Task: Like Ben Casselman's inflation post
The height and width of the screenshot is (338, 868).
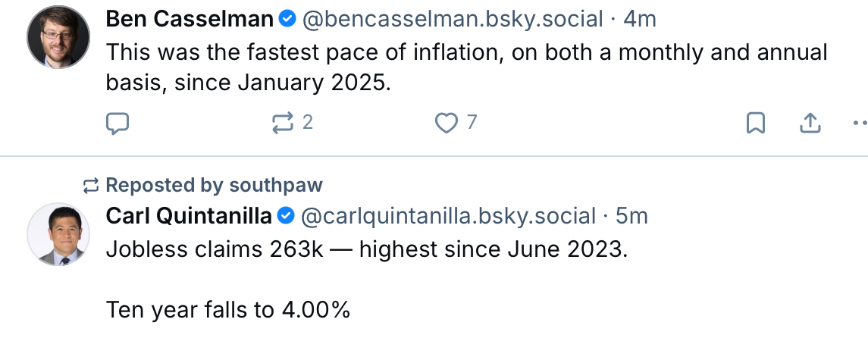Action: point(447,123)
